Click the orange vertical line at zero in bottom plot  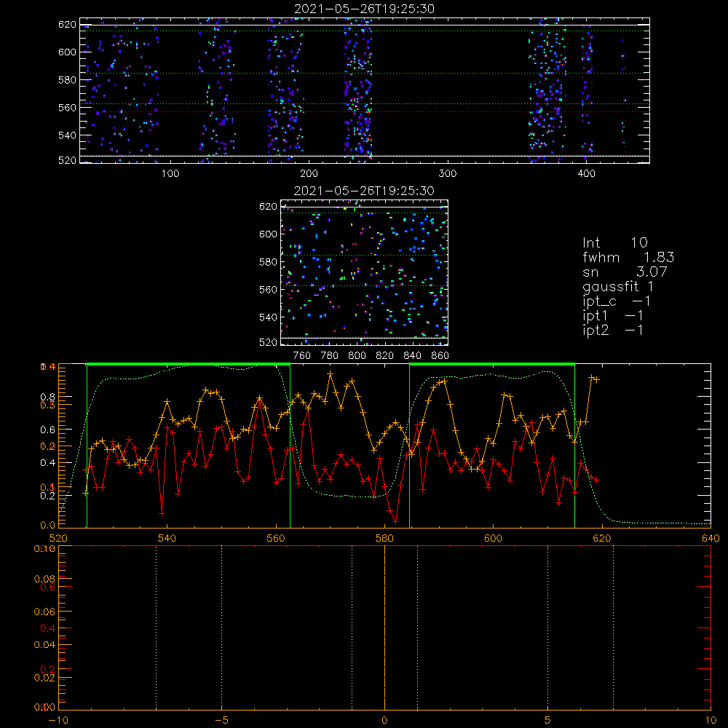(384, 628)
